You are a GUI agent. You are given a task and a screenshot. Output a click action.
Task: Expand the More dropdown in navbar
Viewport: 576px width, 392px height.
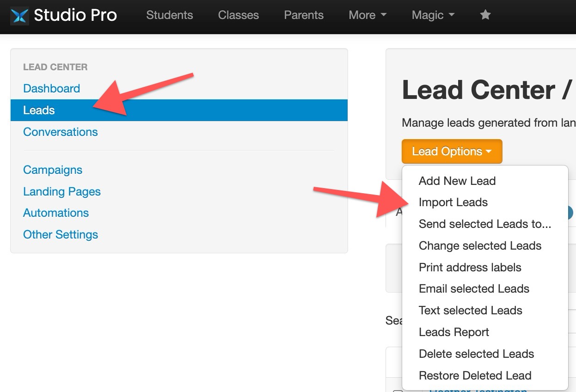368,15
